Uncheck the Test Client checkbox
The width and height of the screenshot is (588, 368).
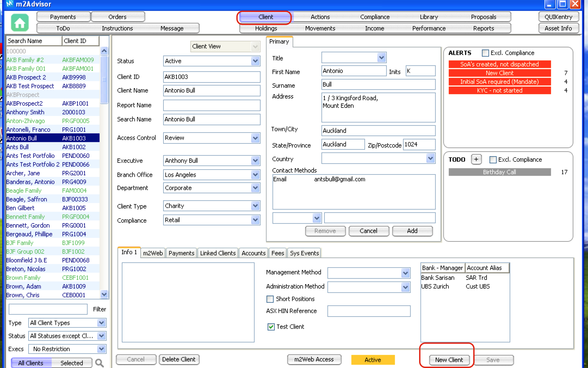[x=271, y=327]
